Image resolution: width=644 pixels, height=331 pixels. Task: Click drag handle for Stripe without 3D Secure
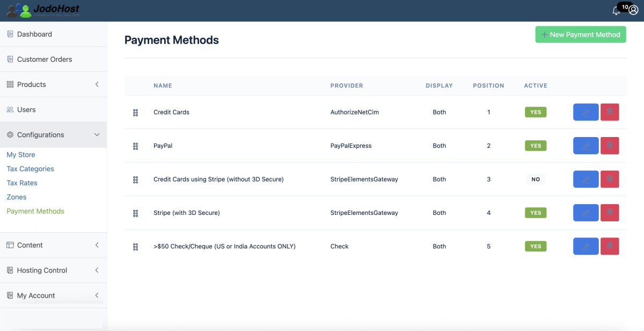tap(135, 179)
